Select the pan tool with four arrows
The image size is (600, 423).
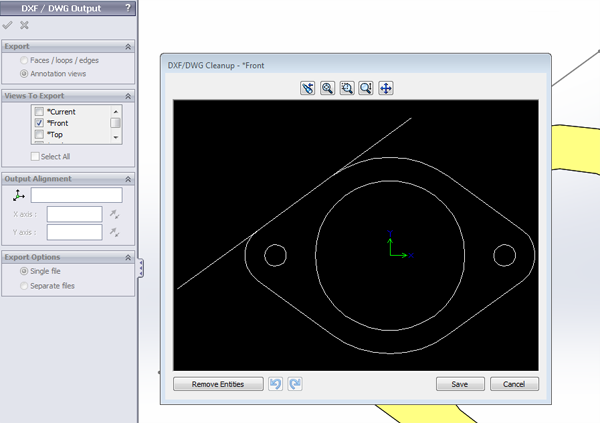pos(386,88)
